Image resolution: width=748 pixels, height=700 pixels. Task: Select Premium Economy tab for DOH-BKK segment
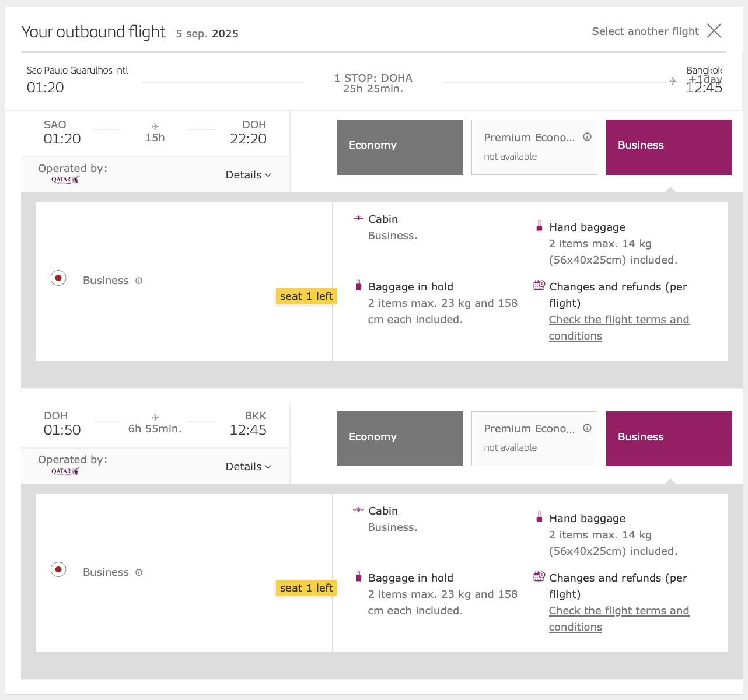coord(534,439)
